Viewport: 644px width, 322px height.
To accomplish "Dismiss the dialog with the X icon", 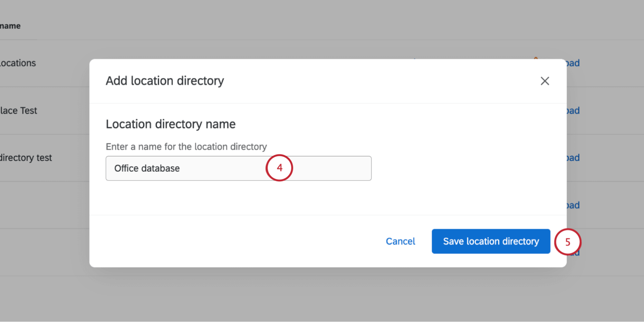I will [x=544, y=81].
